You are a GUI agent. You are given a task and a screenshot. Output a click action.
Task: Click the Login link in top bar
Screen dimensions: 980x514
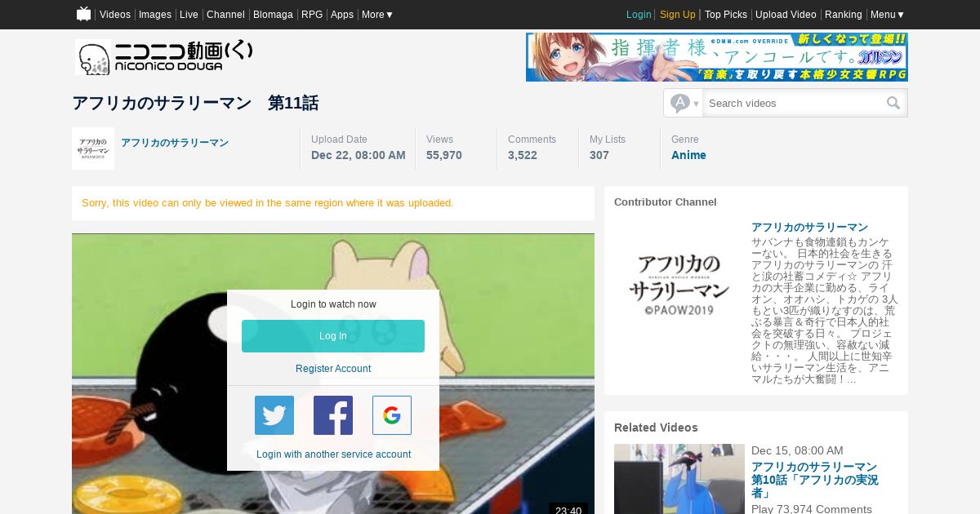coord(639,15)
